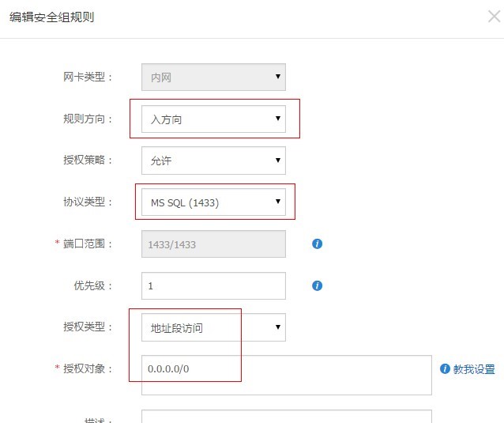This screenshot has height=423, width=504.
Task: Focus the 优先级 input containing 1
Action: coord(213,285)
